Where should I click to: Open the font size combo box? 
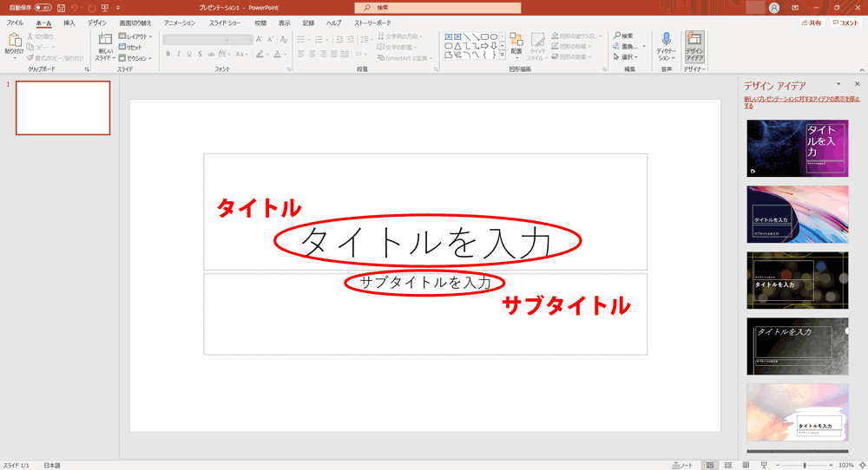tap(241, 39)
